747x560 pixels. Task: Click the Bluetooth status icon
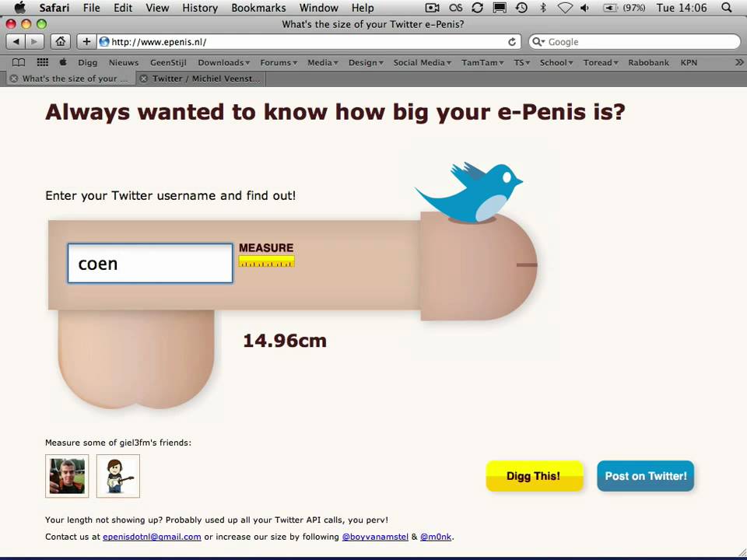542,8
